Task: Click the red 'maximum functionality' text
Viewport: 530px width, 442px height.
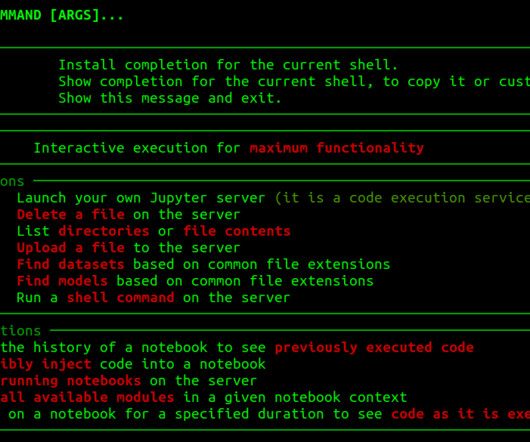Action: click(337, 148)
